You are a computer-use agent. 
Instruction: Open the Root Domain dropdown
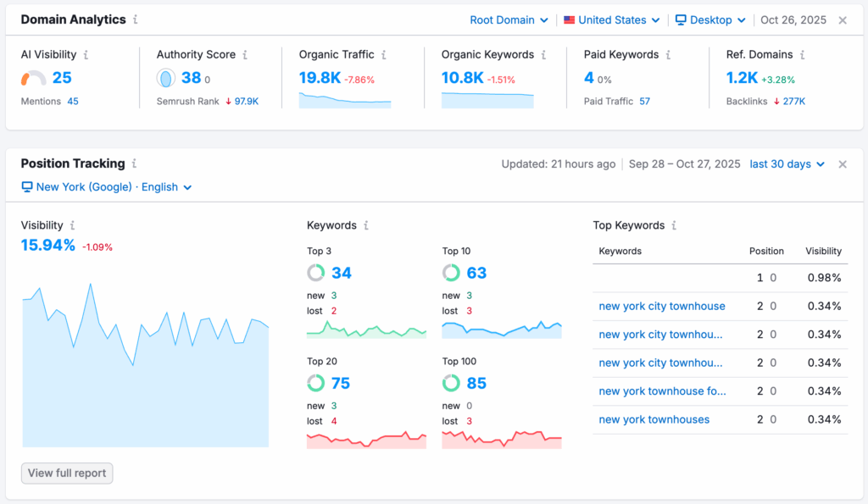point(509,20)
